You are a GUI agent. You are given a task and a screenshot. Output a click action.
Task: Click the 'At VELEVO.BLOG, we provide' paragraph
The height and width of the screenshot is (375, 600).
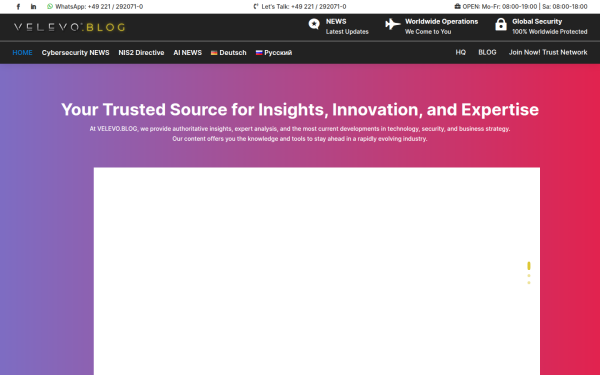click(300, 134)
